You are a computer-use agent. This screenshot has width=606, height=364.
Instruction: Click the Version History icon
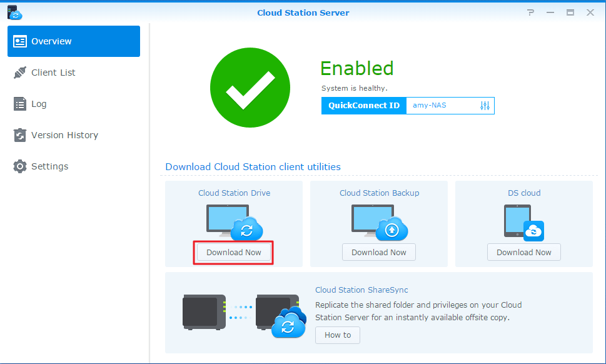click(21, 134)
